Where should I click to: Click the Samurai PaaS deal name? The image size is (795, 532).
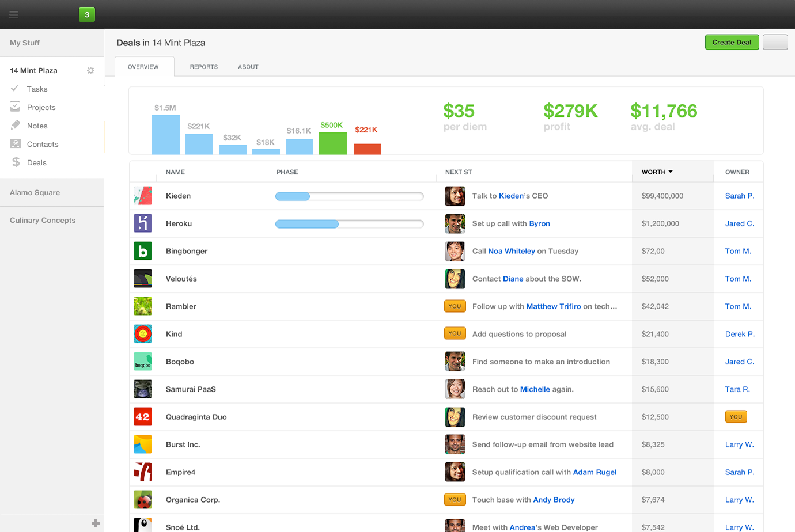191,389
